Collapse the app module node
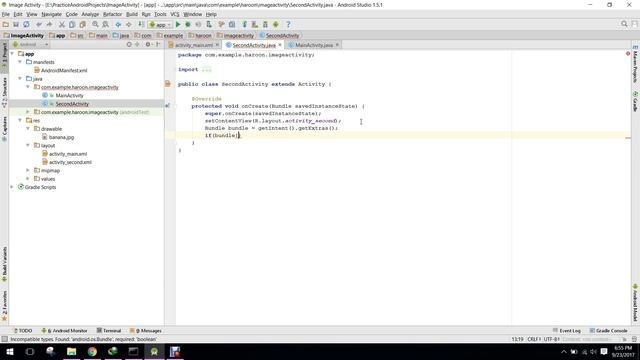 tap(12, 54)
